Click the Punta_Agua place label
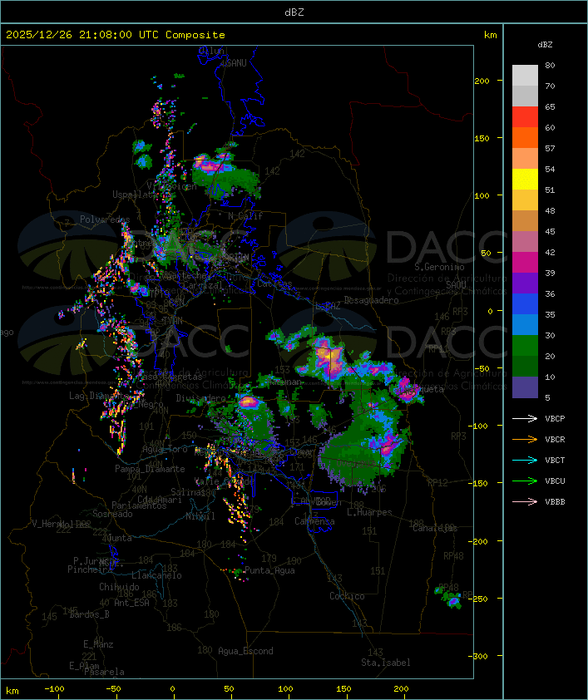 tap(269, 570)
